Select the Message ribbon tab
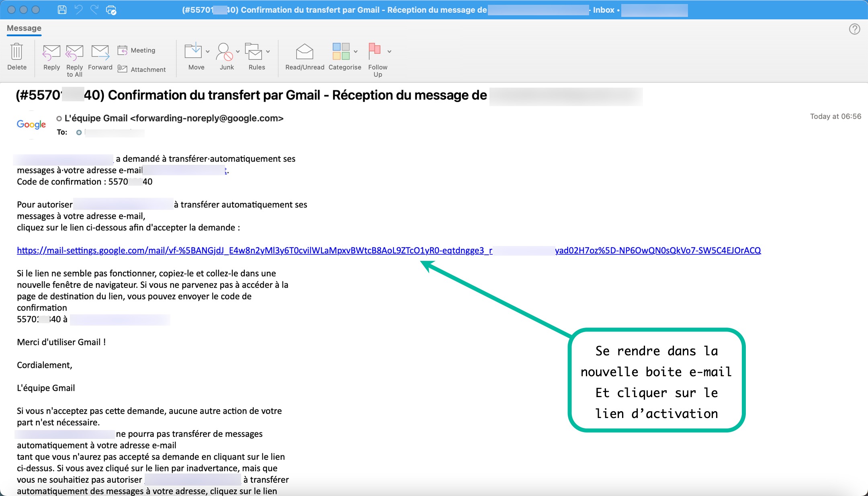Image resolution: width=868 pixels, height=496 pixels. coord(24,28)
